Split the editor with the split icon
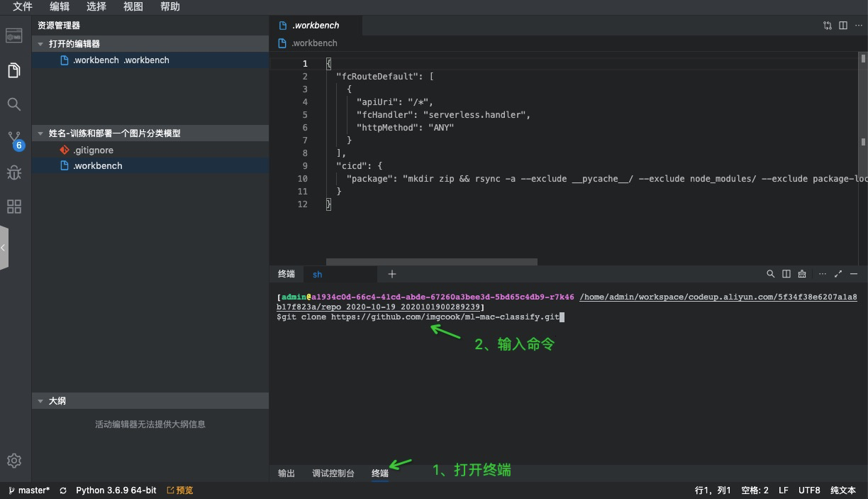Image resolution: width=868 pixels, height=499 pixels. (x=843, y=26)
